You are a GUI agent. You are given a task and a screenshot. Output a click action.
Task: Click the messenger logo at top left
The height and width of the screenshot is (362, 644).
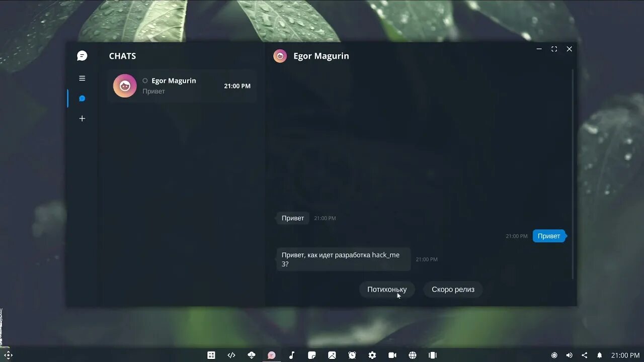tap(82, 56)
